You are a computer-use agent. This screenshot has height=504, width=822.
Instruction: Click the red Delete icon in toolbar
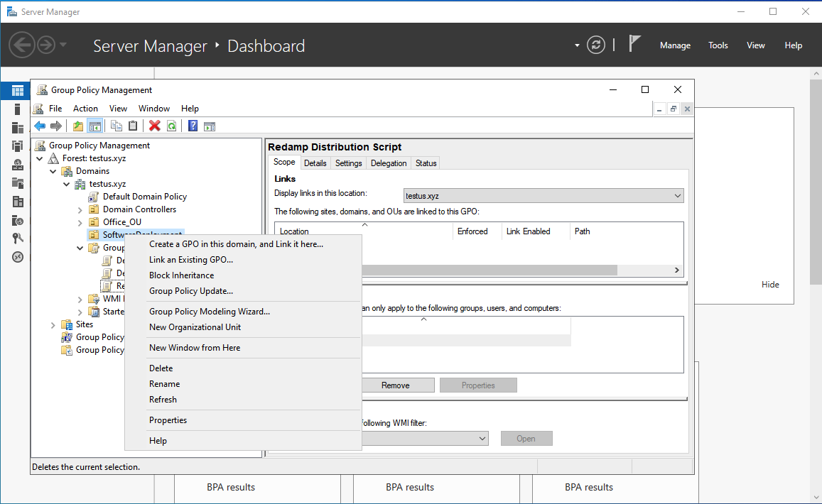(x=154, y=126)
